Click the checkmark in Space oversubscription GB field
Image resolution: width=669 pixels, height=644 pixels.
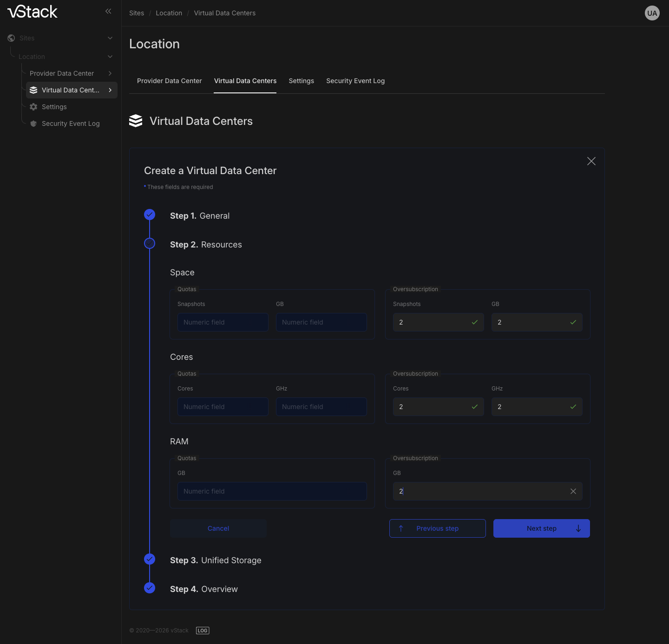point(573,322)
